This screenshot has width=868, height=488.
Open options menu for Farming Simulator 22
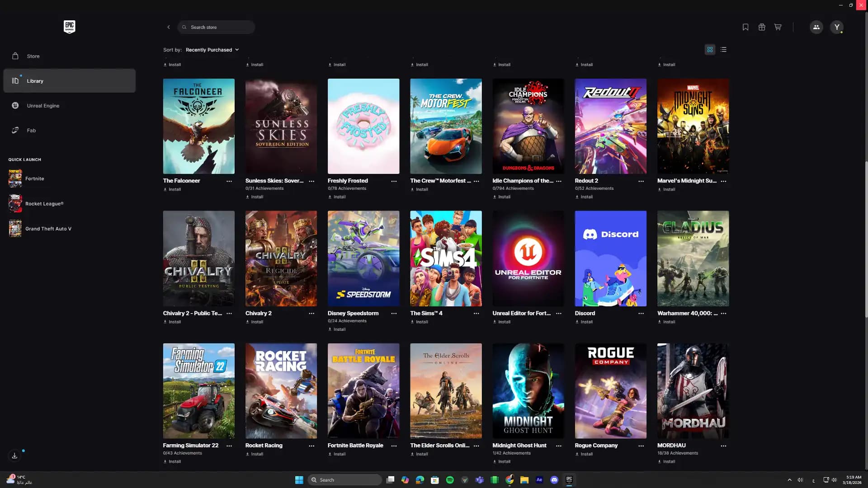coord(229,446)
